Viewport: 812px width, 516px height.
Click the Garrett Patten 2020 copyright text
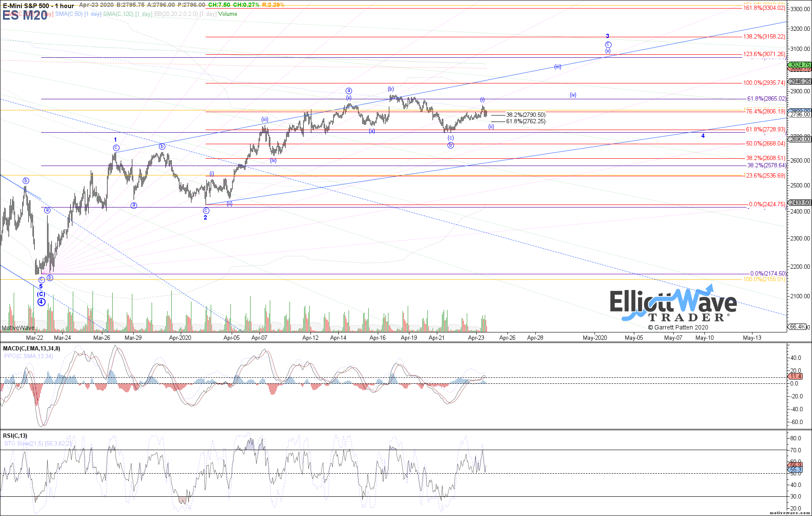click(x=678, y=327)
